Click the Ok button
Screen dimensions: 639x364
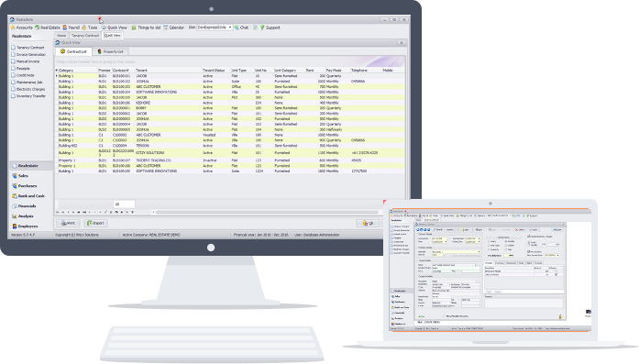coord(369,224)
